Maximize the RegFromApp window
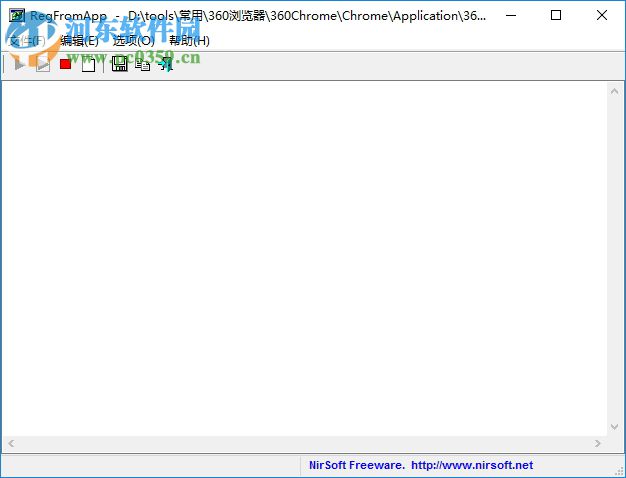626x478 pixels. 556,16
